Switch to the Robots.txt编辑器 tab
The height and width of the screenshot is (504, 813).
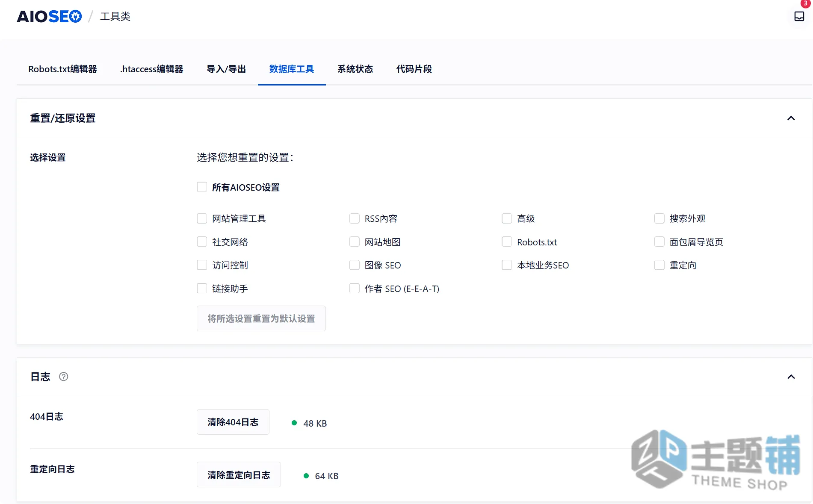tap(62, 69)
